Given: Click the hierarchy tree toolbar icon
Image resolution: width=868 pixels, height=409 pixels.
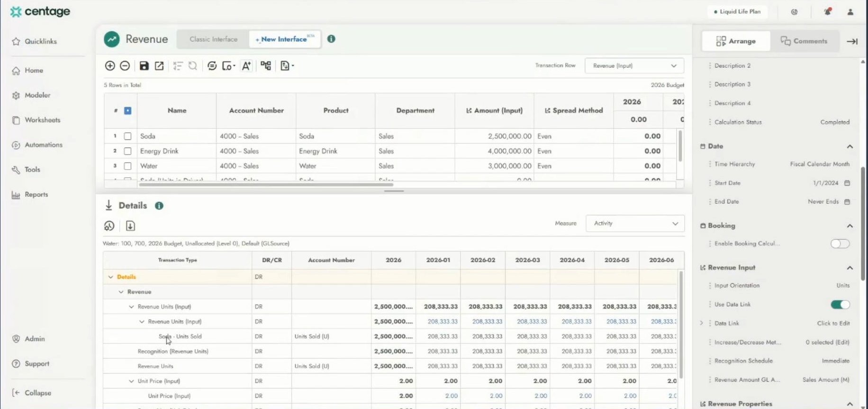Looking at the screenshot, I should coord(266,66).
